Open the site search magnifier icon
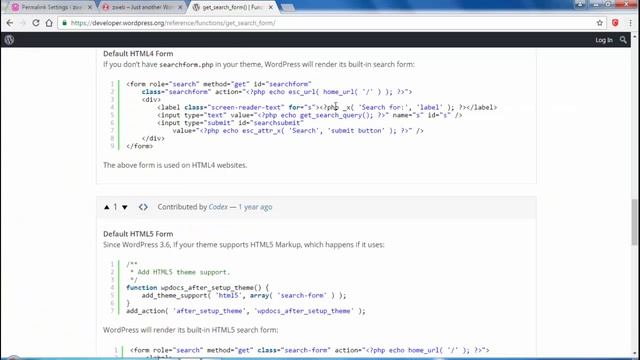This screenshot has height=360, width=640. click(623, 40)
